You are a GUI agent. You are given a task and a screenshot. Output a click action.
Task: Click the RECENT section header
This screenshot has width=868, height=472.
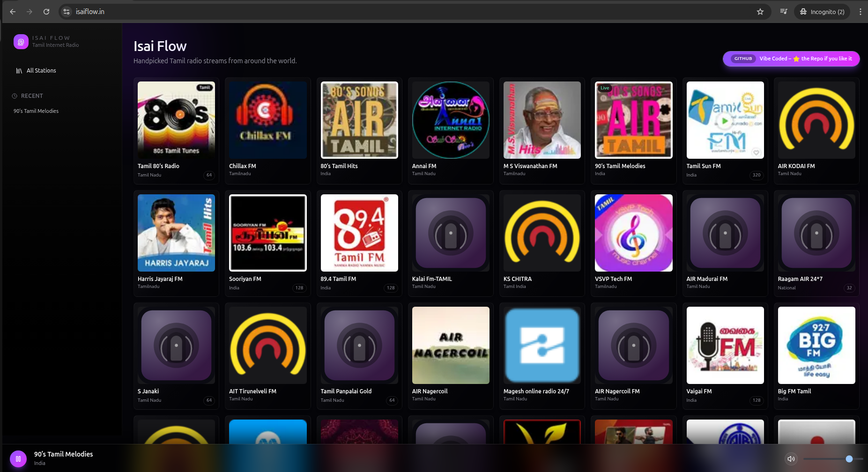pyautogui.click(x=32, y=96)
